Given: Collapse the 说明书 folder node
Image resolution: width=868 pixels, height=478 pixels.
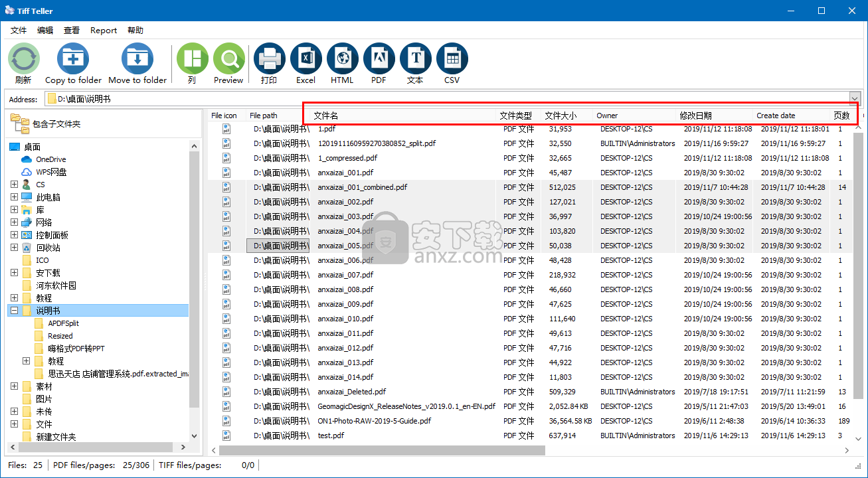Looking at the screenshot, I should pos(14,311).
